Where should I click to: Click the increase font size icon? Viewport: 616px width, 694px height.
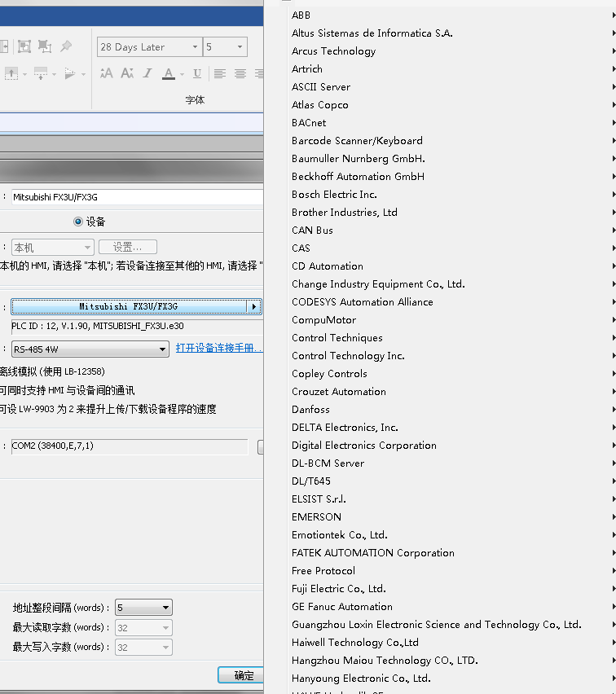(x=106, y=73)
